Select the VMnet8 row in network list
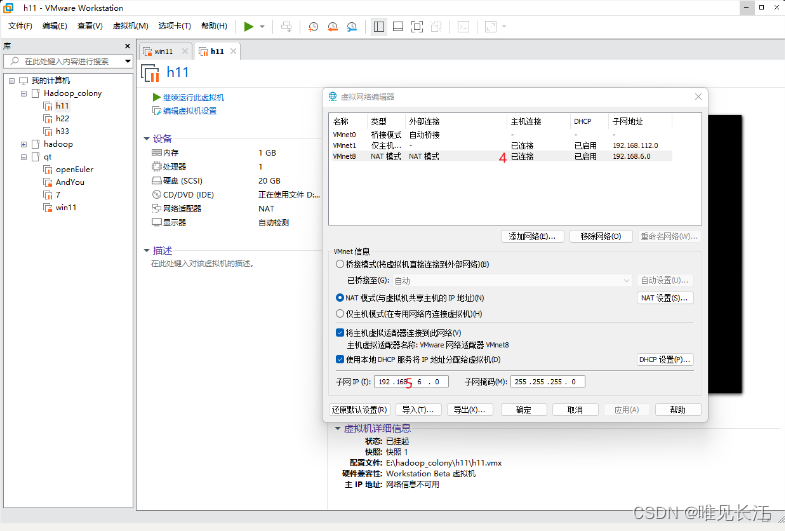 click(x=501, y=156)
